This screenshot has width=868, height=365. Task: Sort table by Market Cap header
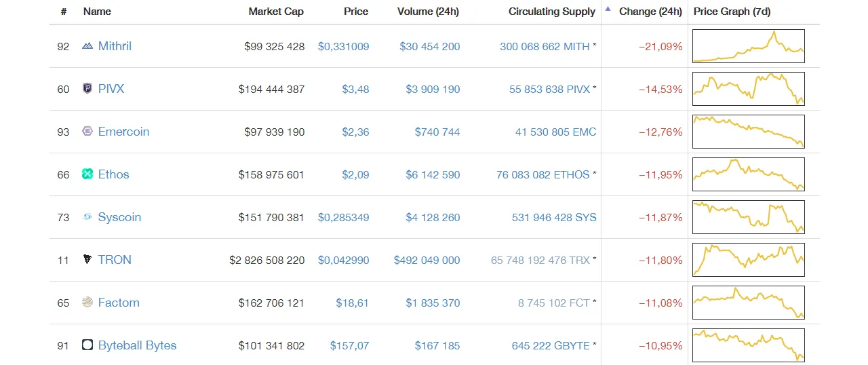276,12
